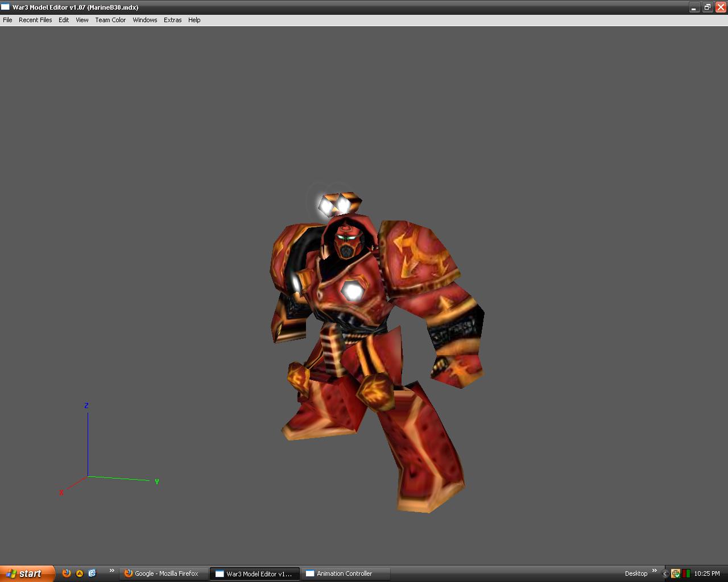Restore down the War3 Model Editor window
This screenshot has width=728, height=582.
[x=707, y=7]
